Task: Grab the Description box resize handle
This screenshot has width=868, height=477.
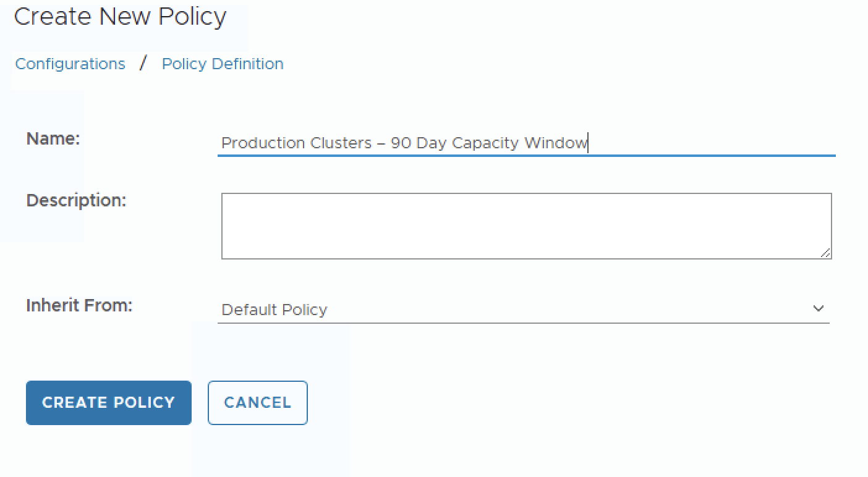Action: click(x=826, y=253)
